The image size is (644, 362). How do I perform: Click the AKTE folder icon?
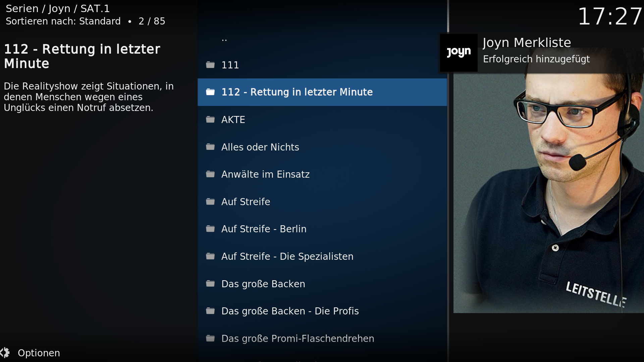coord(210,119)
